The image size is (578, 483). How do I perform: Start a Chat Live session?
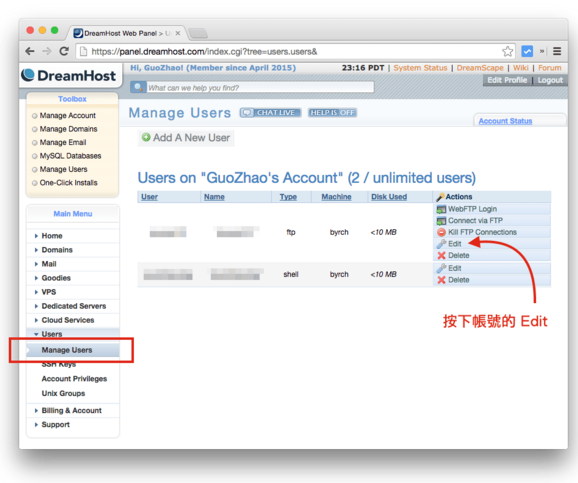pyautogui.click(x=270, y=112)
